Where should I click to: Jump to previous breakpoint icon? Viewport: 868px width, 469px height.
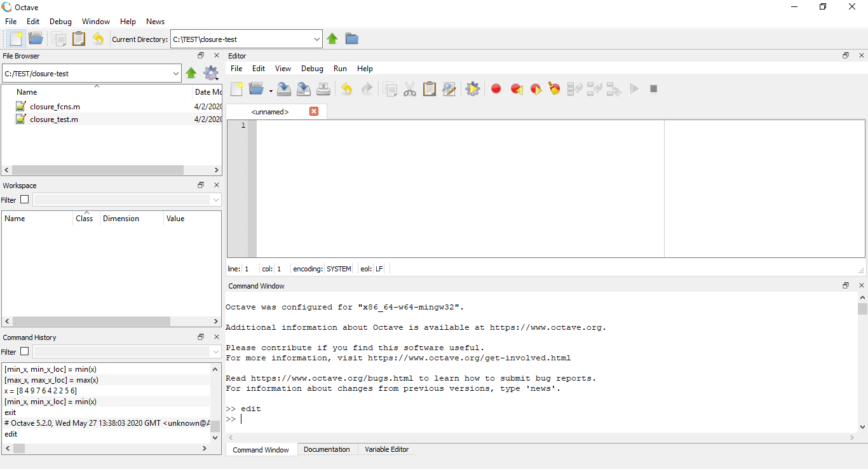(516, 89)
